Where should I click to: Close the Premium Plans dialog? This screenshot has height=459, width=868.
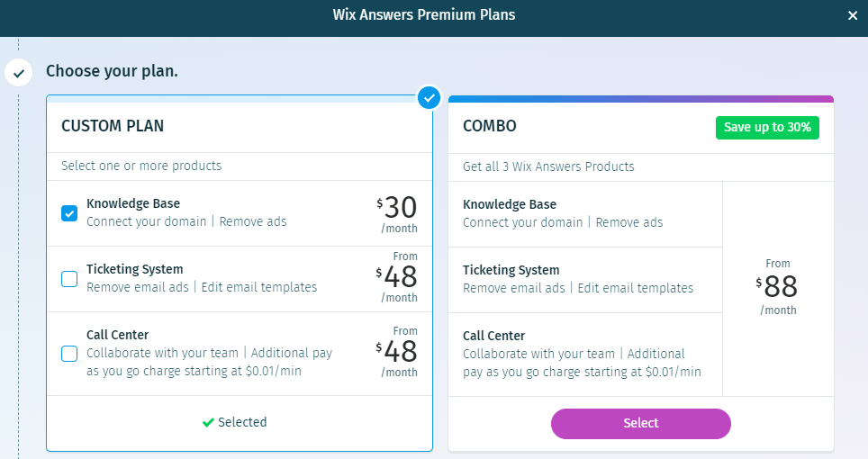coord(853,15)
